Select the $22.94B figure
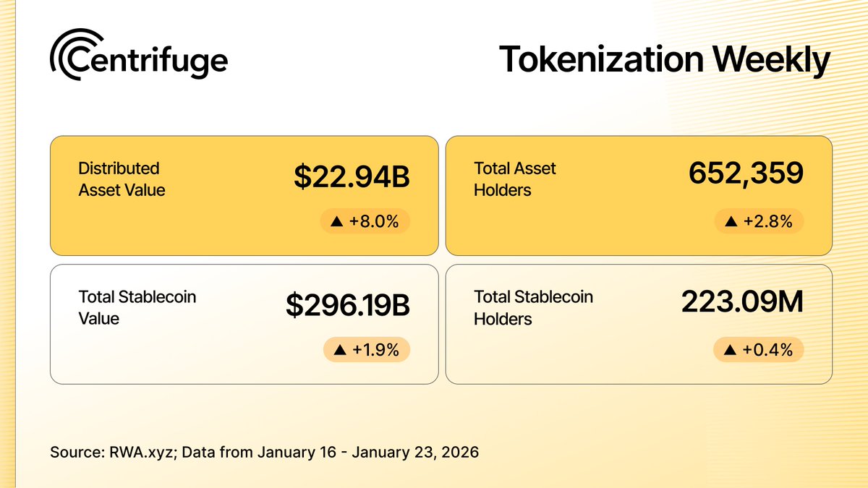 click(x=352, y=178)
